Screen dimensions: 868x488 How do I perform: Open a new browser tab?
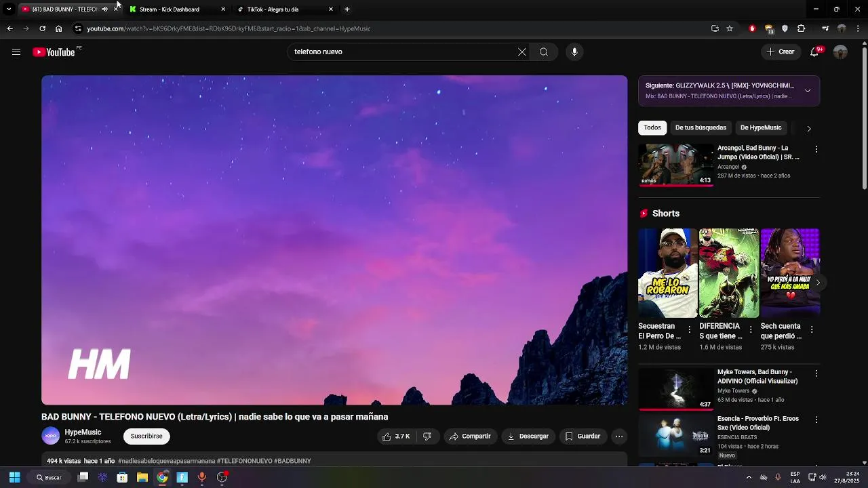pos(347,9)
